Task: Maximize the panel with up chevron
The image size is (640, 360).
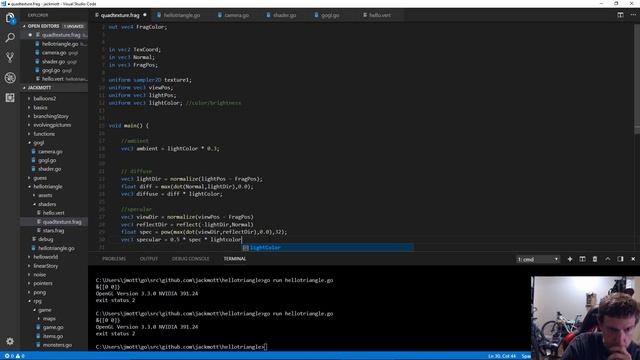Action: pos(607,259)
